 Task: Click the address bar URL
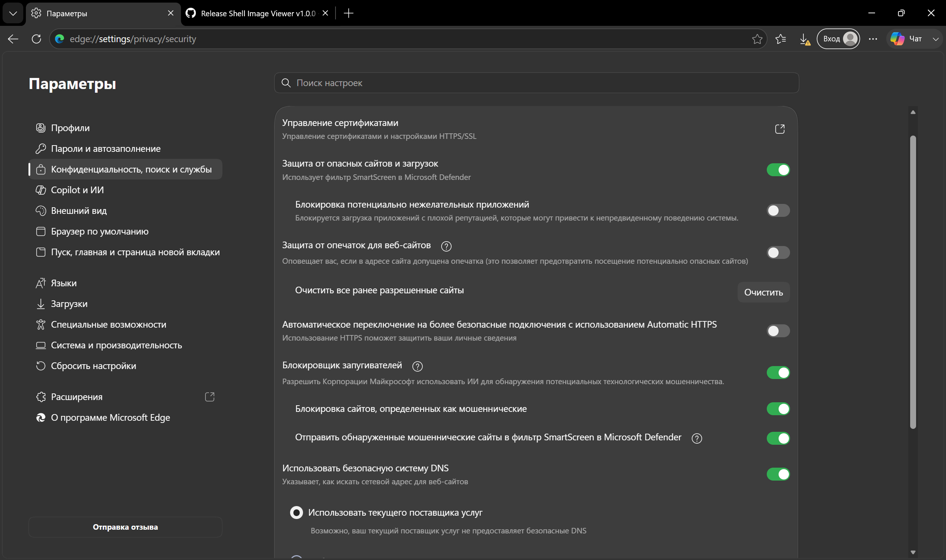(x=133, y=39)
